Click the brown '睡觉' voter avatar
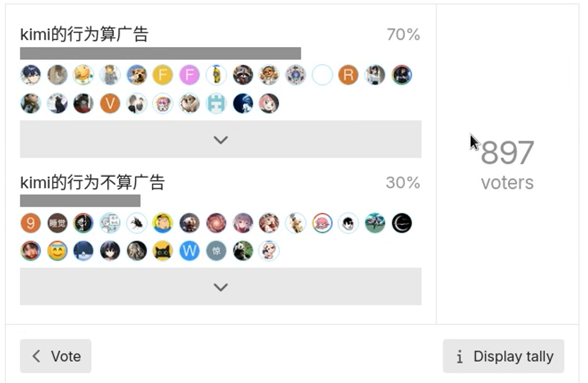The image size is (588, 383). (x=57, y=223)
